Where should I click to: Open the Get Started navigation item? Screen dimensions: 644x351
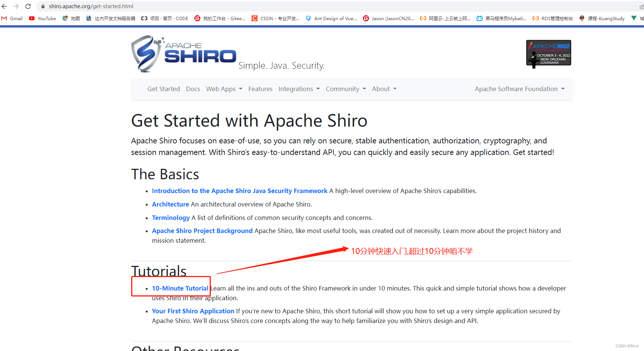pyautogui.click(x=163, y=89)
